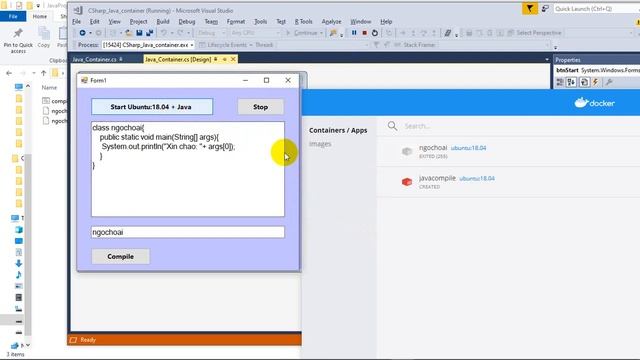Viewport: 640px width, 360px height.
Task: Open the File menu in Visual Studio
Action: pos(76,21)
